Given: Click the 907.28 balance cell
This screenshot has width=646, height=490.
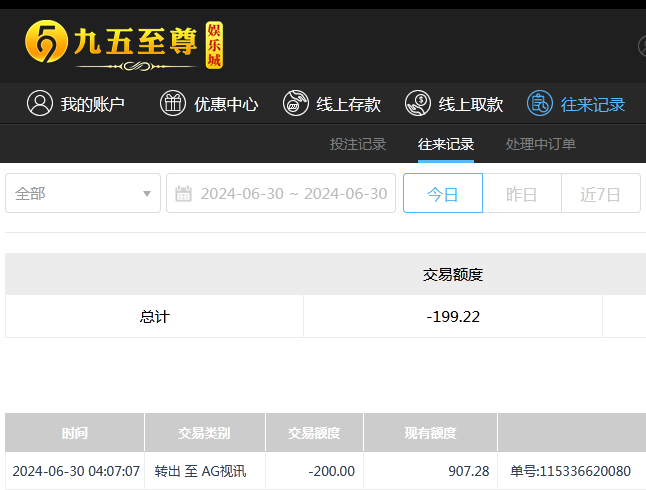Looking at the screenshot, I should pyautogui.click(x=431, y=471).
